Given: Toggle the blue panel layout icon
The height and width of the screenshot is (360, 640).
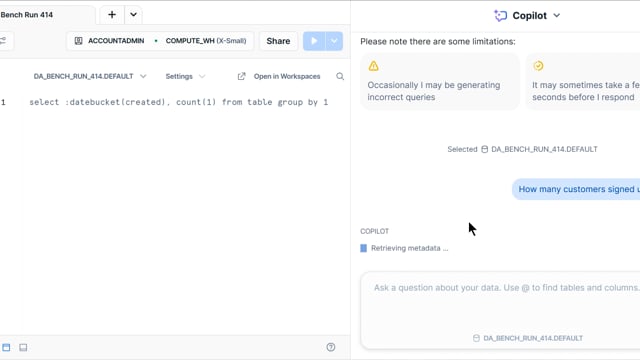Looking at the screenshot, I should pos(6,347).
